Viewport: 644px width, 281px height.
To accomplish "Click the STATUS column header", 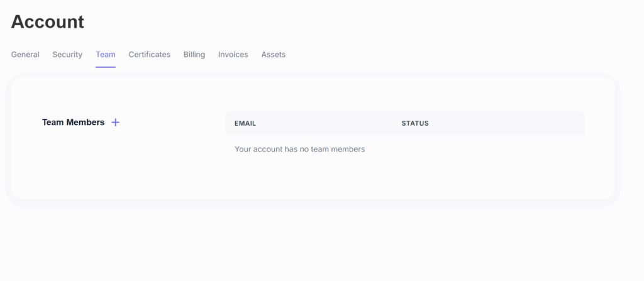I will pos(415,123).
